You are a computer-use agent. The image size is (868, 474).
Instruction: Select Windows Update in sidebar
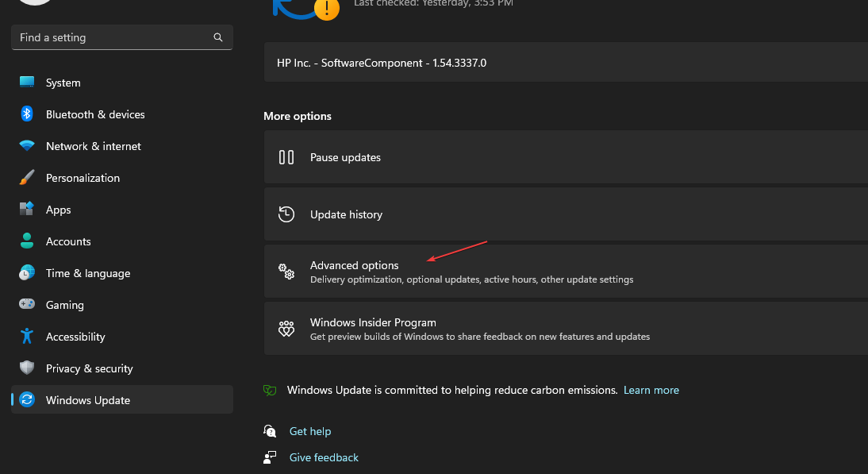point(87,400)
